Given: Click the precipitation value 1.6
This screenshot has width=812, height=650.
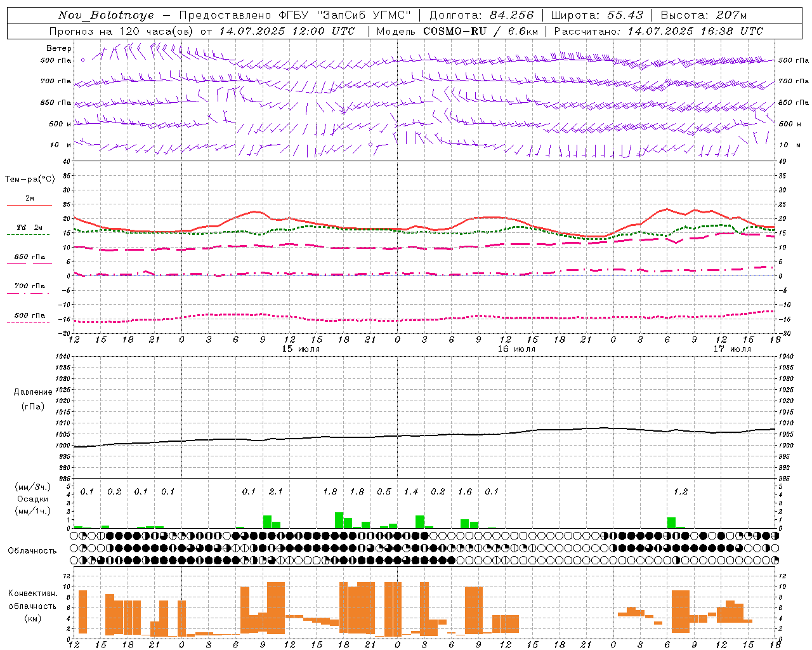Looking at the screenshot, I should coord(465,491).
